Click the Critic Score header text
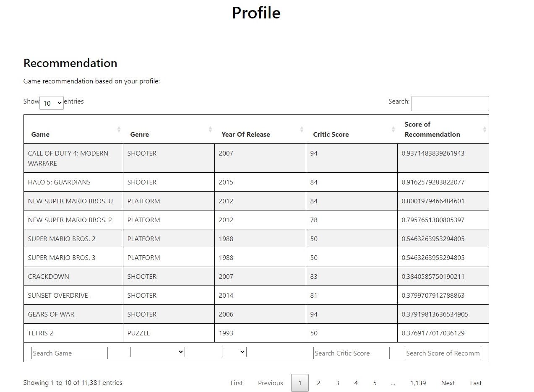Screen dimensions: 534x392 click(331, 135)
